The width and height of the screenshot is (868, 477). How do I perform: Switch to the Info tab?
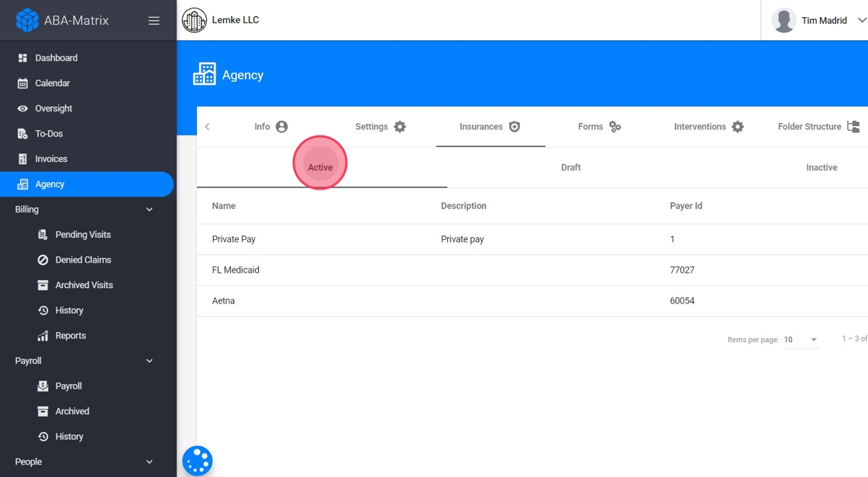tap(271, 127)
